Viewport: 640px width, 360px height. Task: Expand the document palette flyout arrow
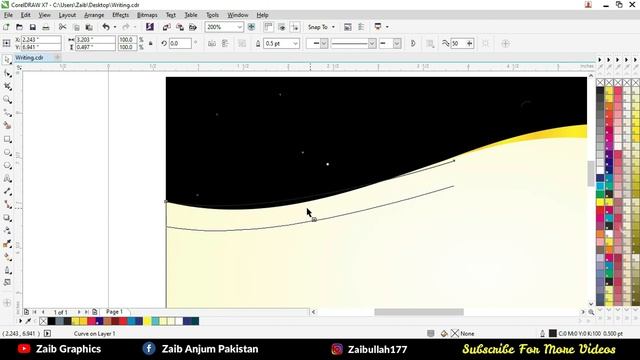click(x=20, y=321)
